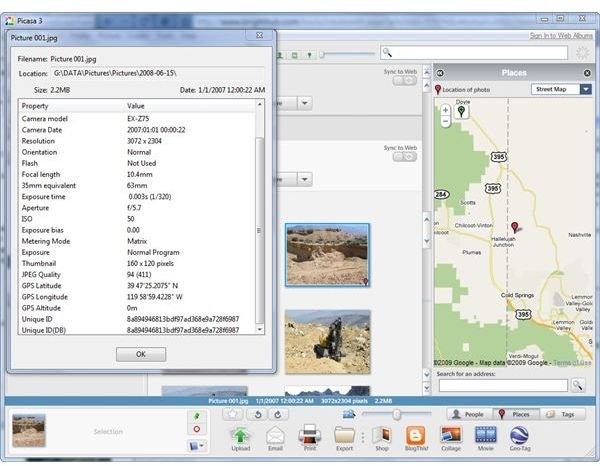This screenshot has height=466, width=600.
Task: Click the BlogThis! Blogger icon
Action: [x=416, y=435]
